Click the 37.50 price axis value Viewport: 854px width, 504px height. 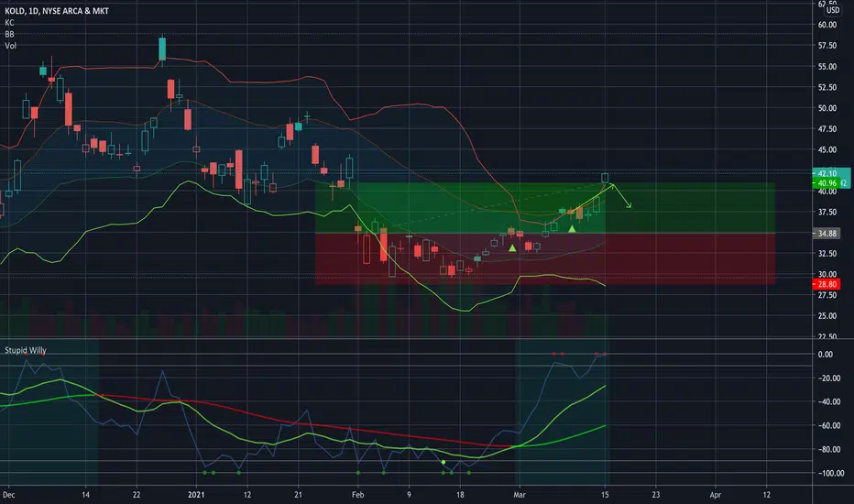pyautogui.click(x=827, y=212)
